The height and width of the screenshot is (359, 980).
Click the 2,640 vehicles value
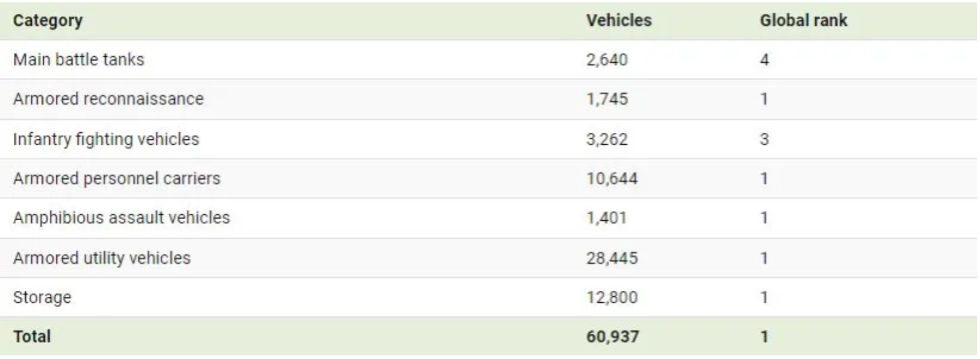(x=607, y=60)
